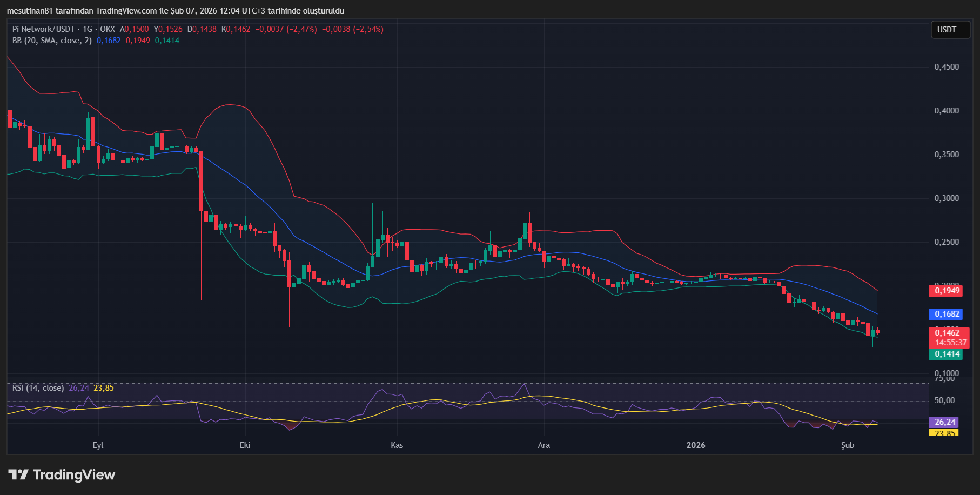Click the green 0,1414 lower band price tag
Screen dimensions: 980x495
(947, 354)
